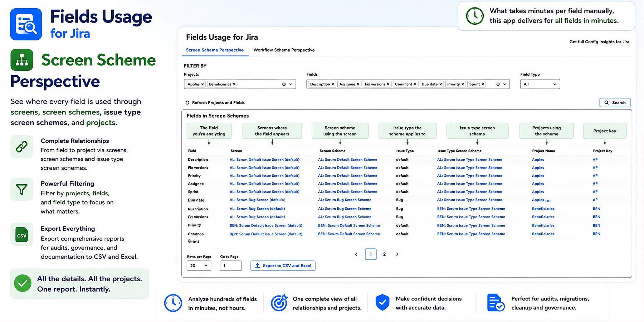Click the Powerful Filtering funnel icon
Image resolution: width=644 pixels, height=322 pixels.
22,189
